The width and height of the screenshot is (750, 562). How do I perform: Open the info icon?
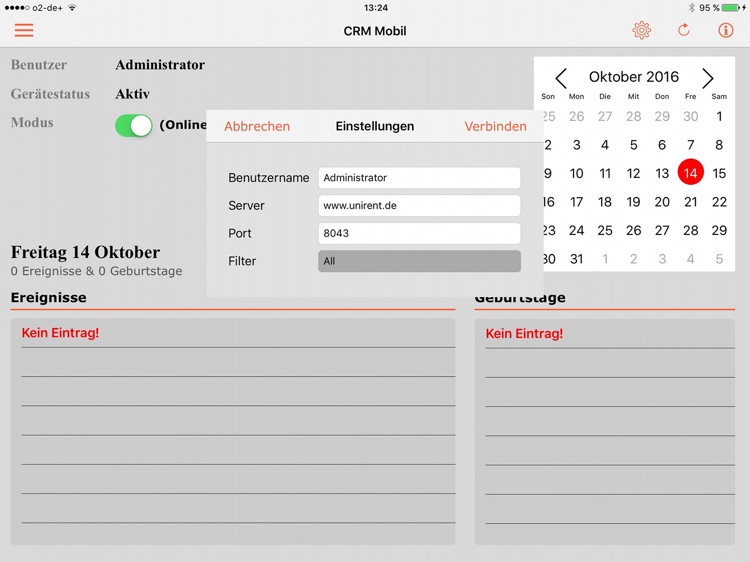click(725, 30)
